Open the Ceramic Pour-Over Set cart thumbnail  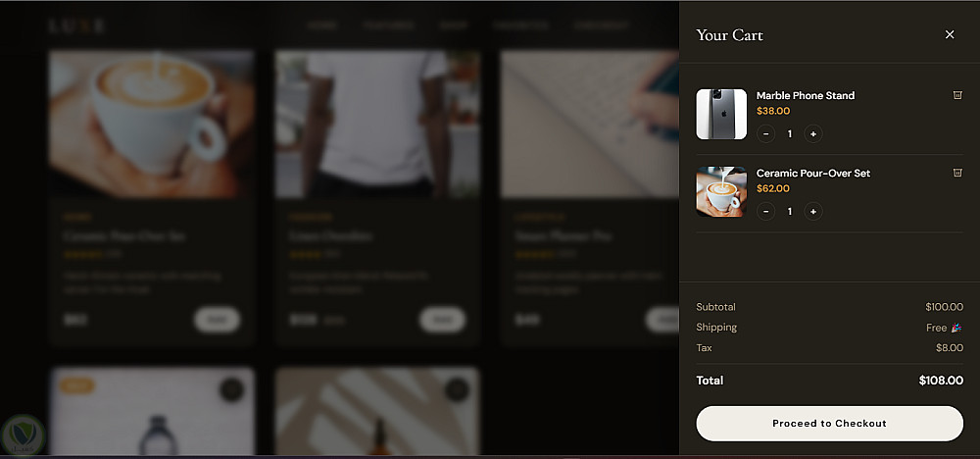pos(721,192)
